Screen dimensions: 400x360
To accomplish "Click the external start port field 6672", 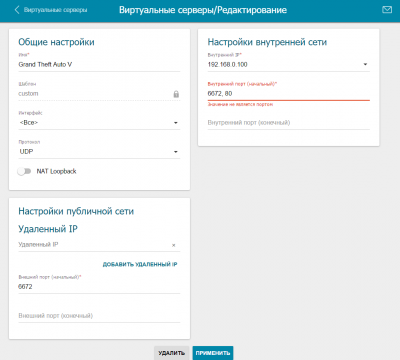I will tap(99, 287).
